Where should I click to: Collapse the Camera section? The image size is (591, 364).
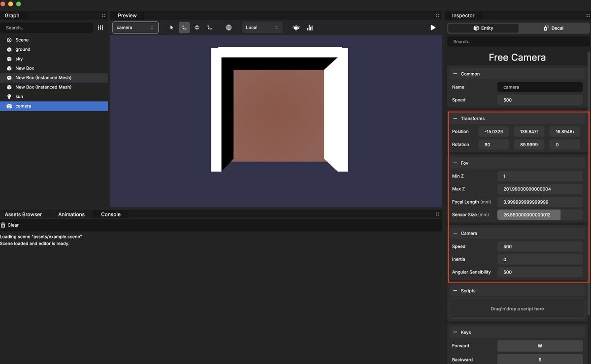[x=455, y=233]
